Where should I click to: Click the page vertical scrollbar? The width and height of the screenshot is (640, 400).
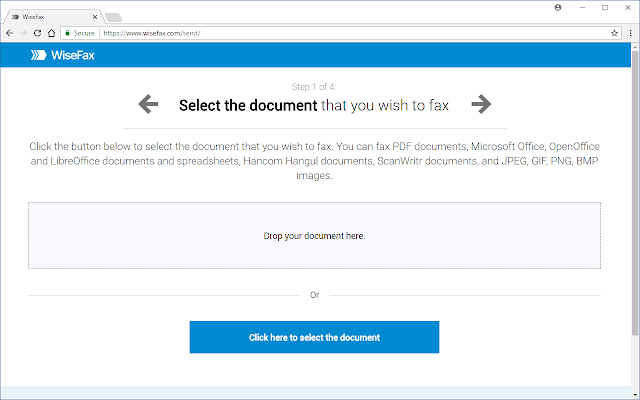point(635,200)
